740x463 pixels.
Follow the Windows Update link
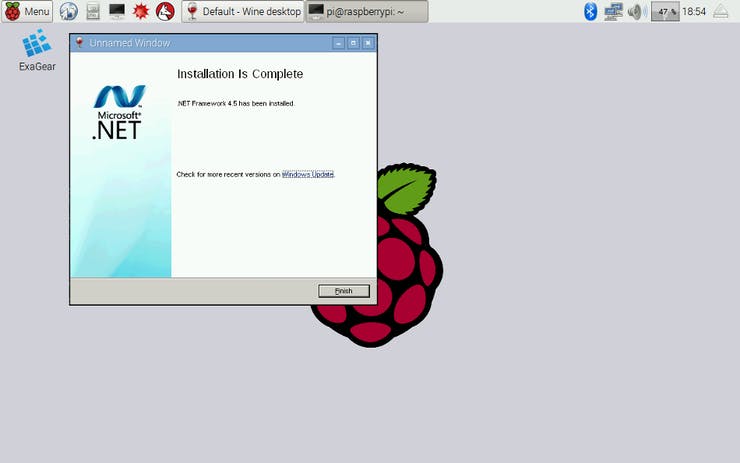(x=307, y=174)
